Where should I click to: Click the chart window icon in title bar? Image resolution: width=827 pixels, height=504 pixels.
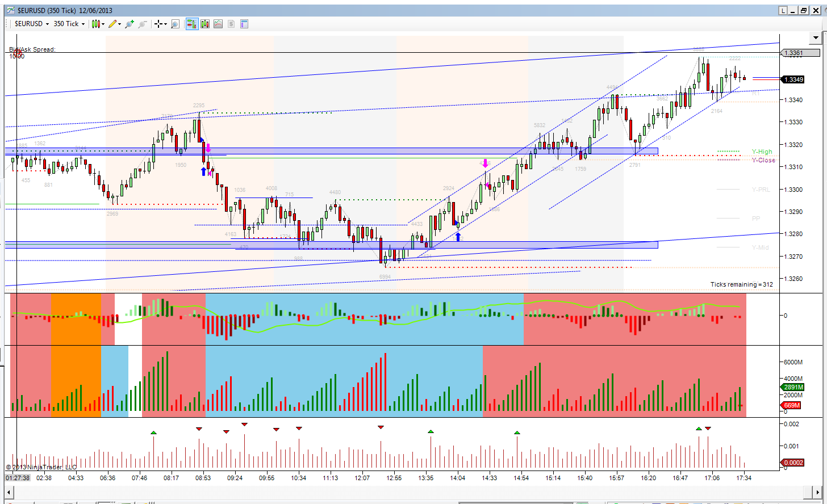pos(11,10)
